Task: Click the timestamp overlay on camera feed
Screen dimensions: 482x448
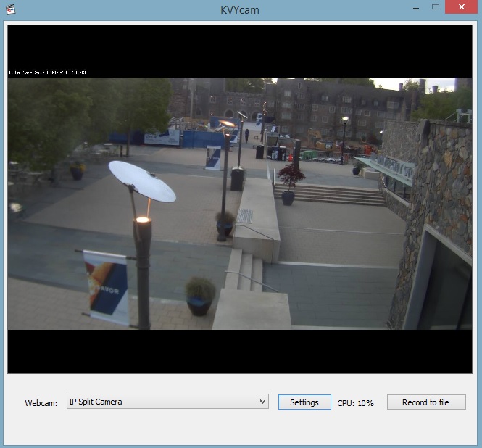Action: coord(48,72)
